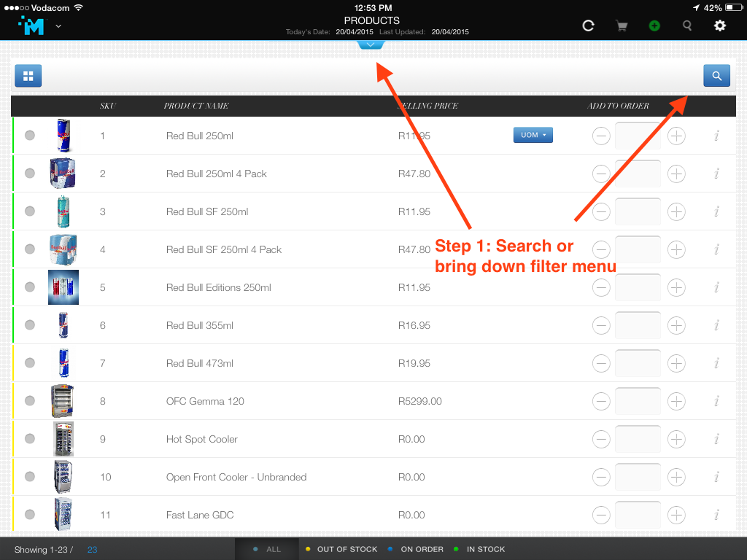Screen dimensions: 747x560
Task: Open the shopping cart icon
Action: [x=622, y=26]
